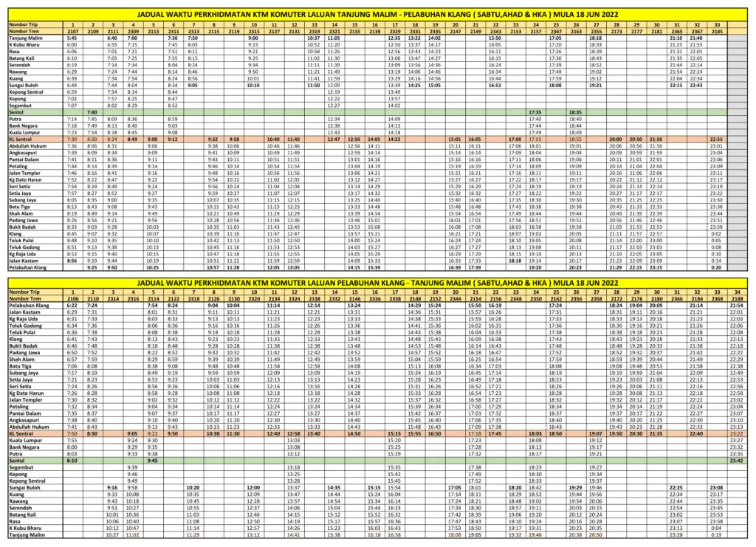The image size is (756, 547).
Task: Select train number 2107 in the header
Action: (73, 31)
